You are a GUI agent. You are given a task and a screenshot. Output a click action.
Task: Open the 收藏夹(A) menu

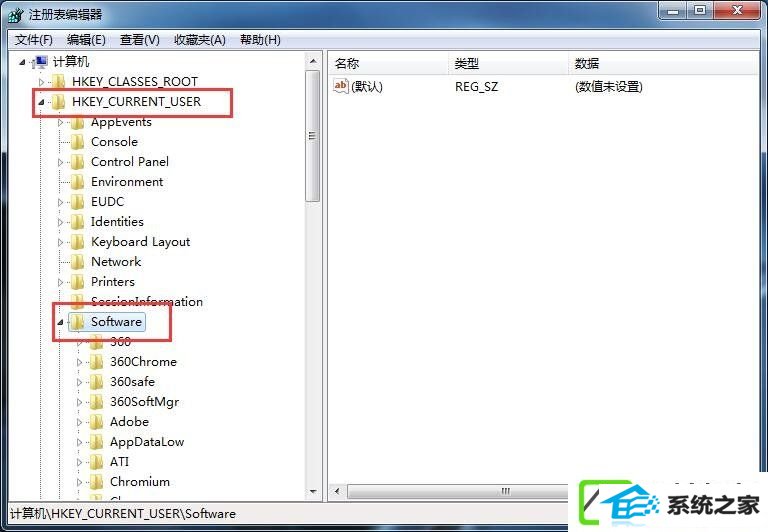(199, 40)
